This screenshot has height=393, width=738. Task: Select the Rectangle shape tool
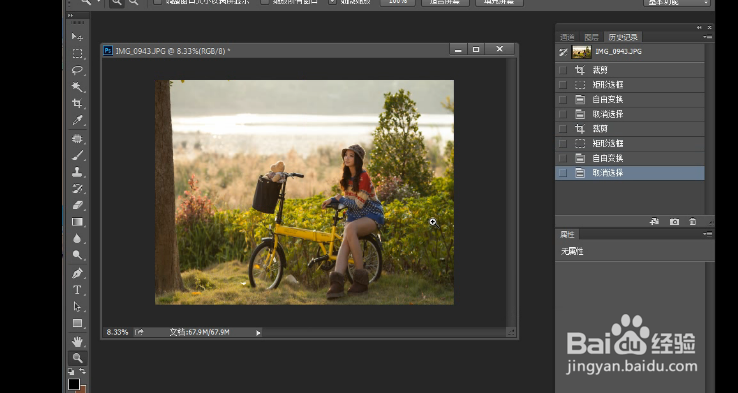(77, 323)
